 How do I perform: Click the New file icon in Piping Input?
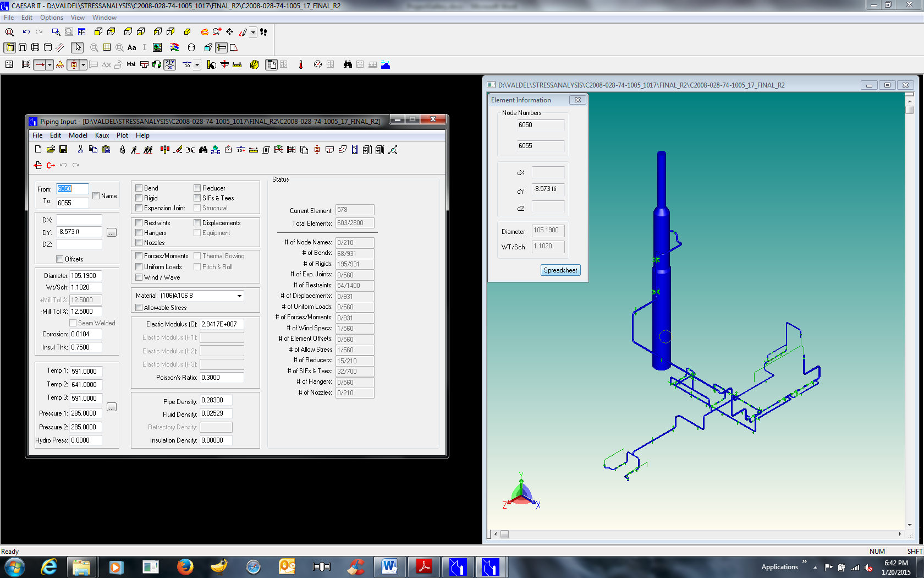(x=38, y=149)
